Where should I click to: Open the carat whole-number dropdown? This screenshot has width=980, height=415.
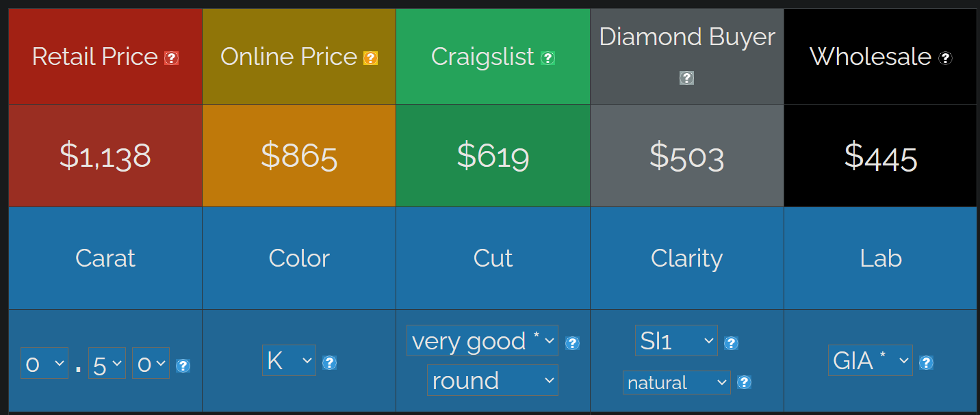coord(44,363)
